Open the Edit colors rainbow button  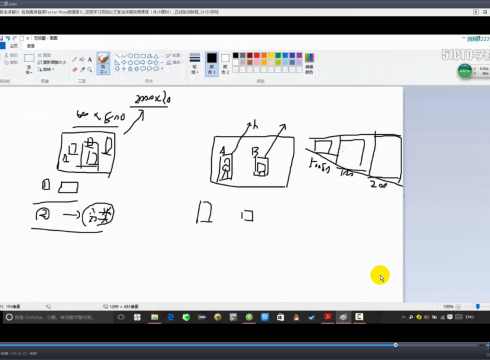[x=309, y=63]
